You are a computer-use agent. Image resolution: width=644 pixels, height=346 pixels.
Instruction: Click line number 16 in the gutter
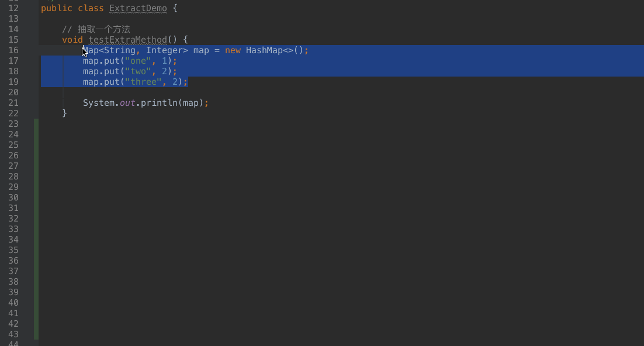pos(13,50)
